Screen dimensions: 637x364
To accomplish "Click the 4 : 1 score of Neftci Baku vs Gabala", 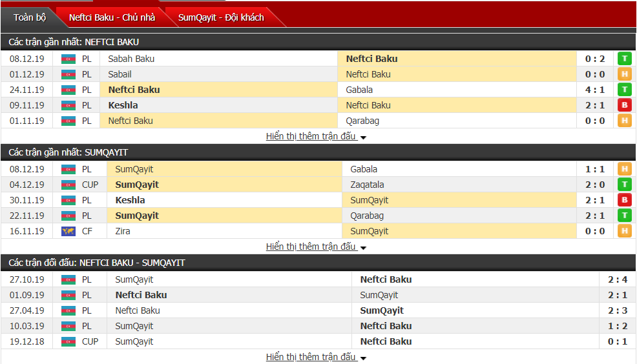I will point(595,90).
